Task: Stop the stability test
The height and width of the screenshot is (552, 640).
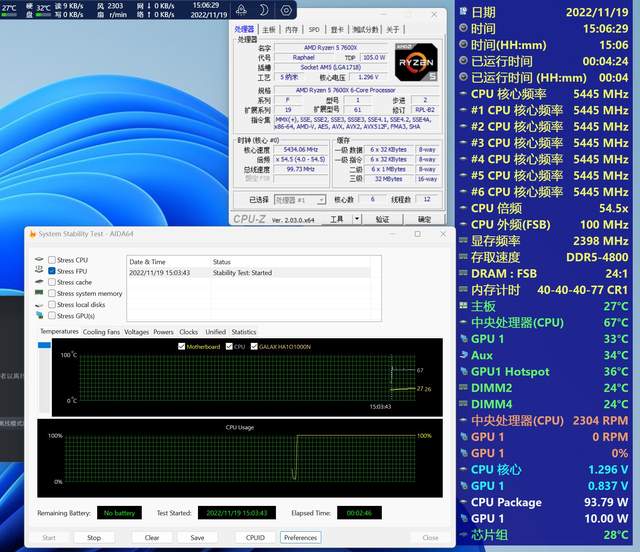Action: (94, 538)
